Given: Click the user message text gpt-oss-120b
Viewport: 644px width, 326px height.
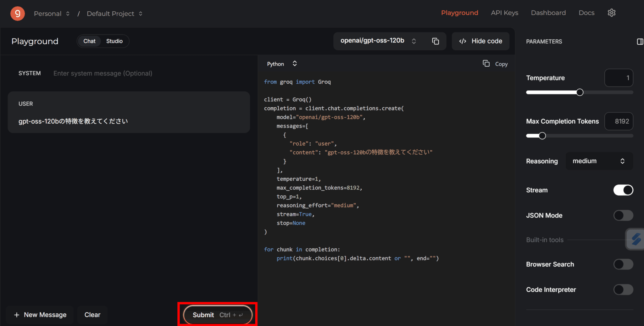Looking at the screenshot, I should click(x=73, y=121).
